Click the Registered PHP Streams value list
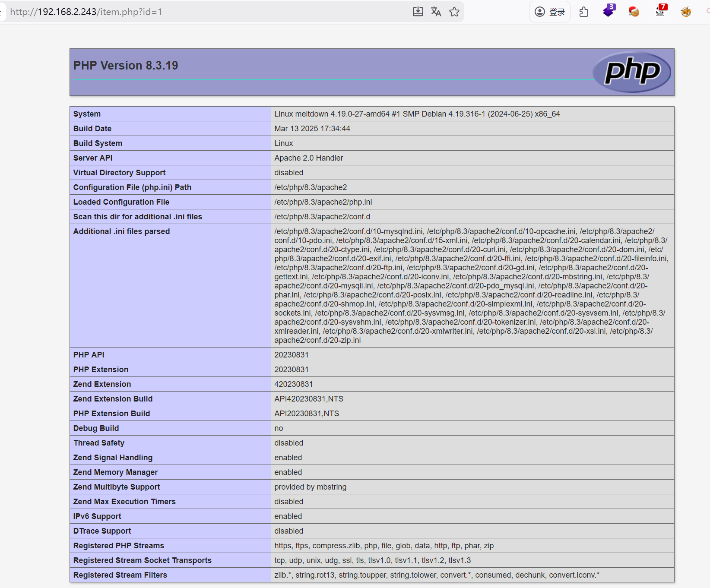The height and width of the screenshot is (588, 710). click(384, 546)
